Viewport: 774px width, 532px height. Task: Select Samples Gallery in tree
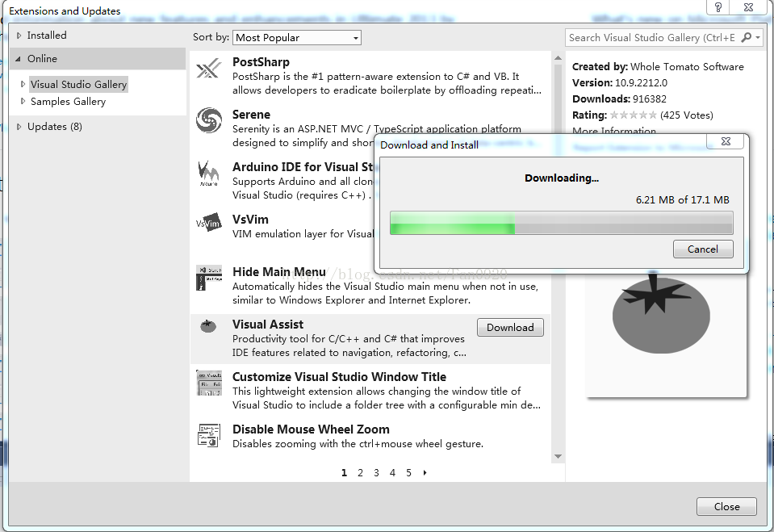tap(68, 101)
